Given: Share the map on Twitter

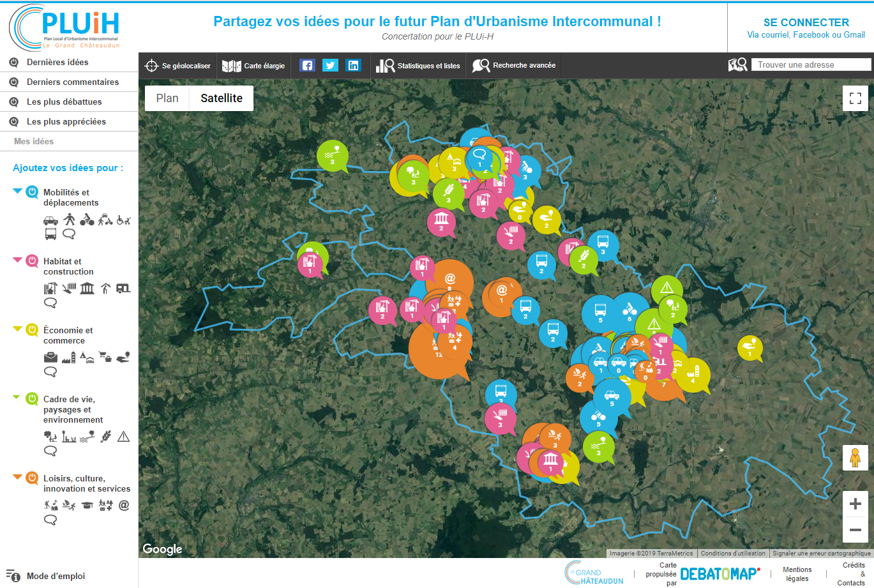Looking at the screenshot, I should 330,65.
